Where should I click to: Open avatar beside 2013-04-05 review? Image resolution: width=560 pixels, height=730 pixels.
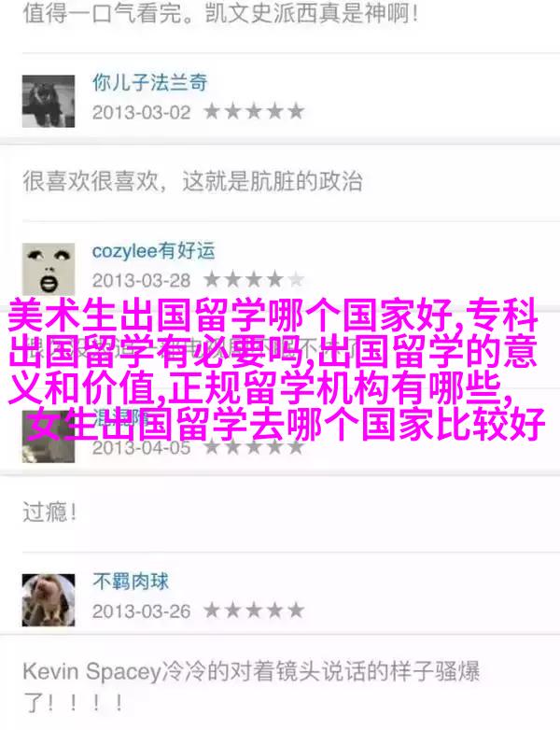pos(49,438)
